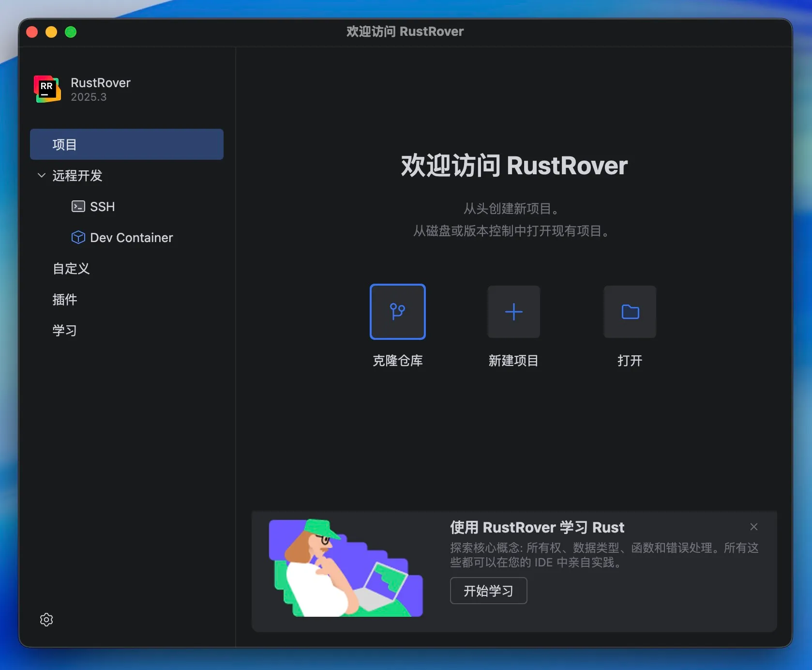
Task: Click the 欢迎访问 RustRover main heading
Action: point(514,166)
